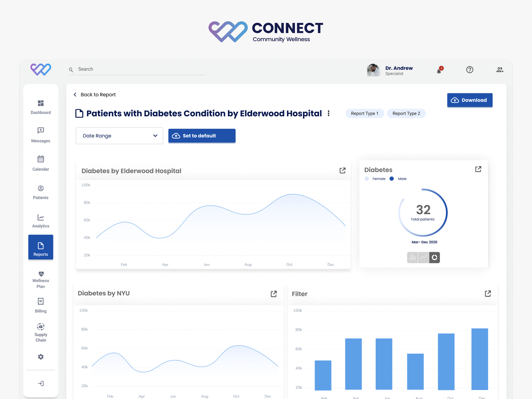The image size is (532, 399).
Task: Click the logout icon at sidebar bottom
Action: [41, 383]
